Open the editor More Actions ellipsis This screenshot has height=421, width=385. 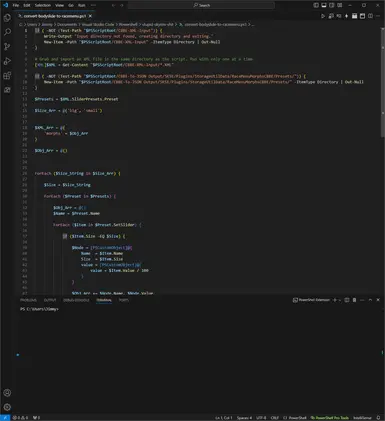point(378,16)
